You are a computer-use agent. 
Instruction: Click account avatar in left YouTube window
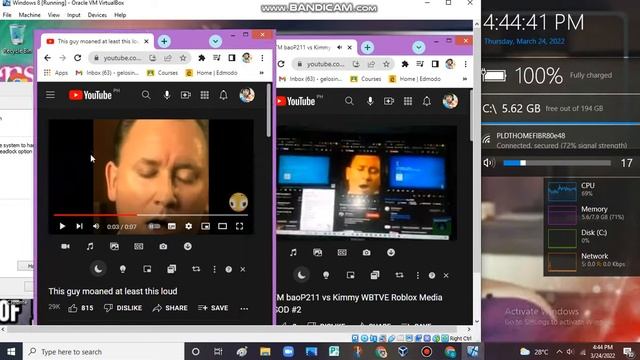point(247,95)
